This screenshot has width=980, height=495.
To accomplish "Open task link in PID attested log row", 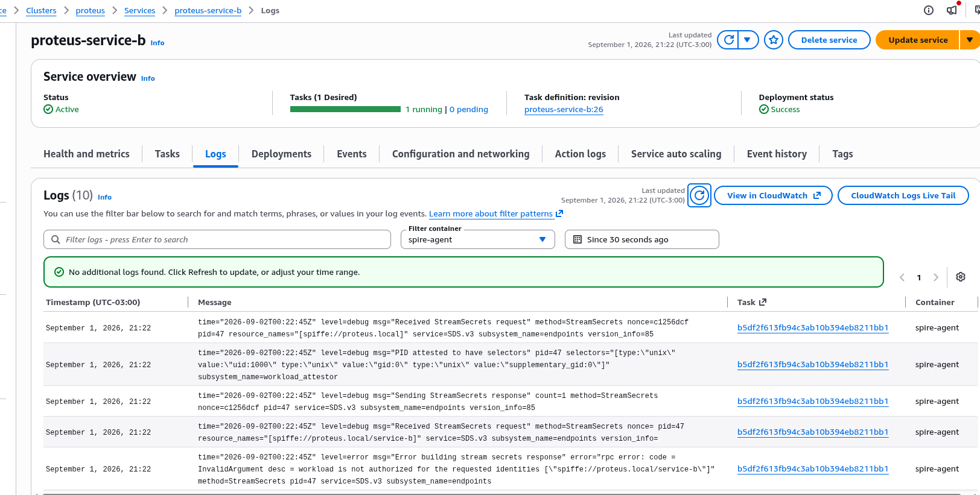I will click(812, 364).
